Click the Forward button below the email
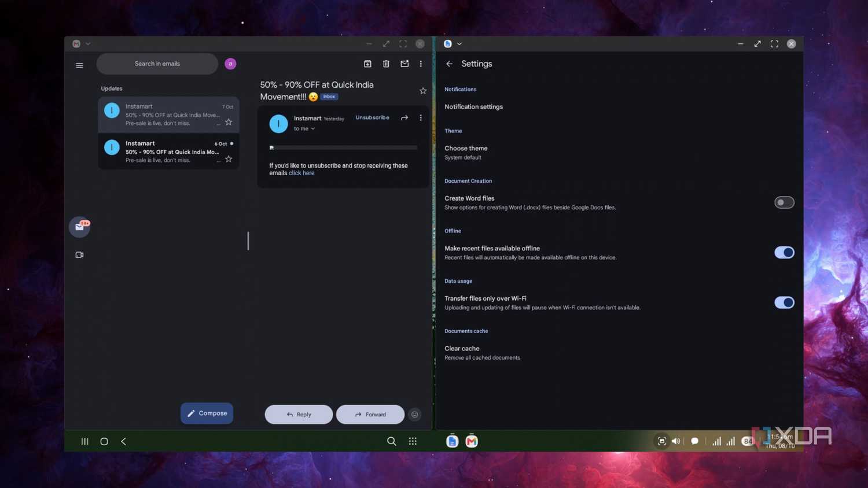Viewport: 868px width, 488px height. coord(370,415)
